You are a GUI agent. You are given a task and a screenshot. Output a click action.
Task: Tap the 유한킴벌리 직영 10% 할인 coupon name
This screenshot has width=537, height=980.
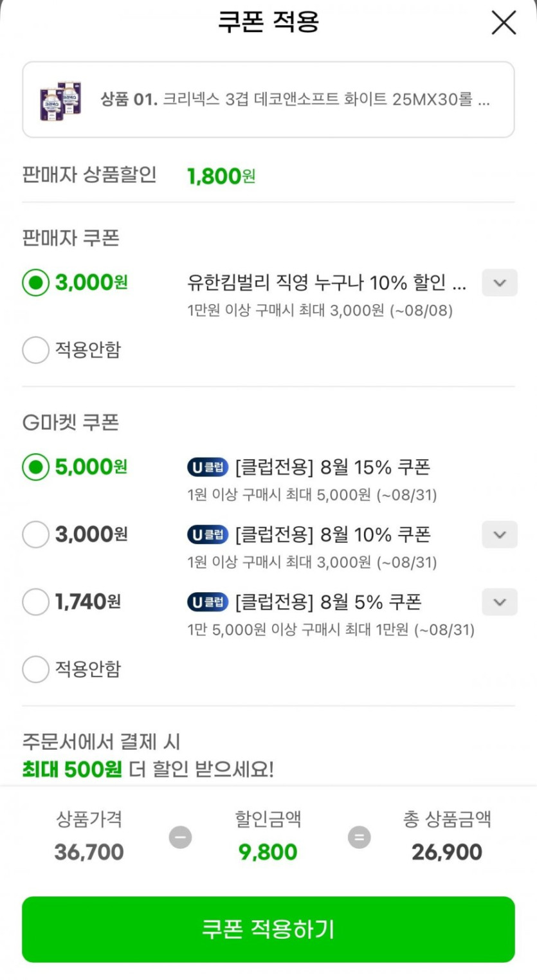(326, 283)
